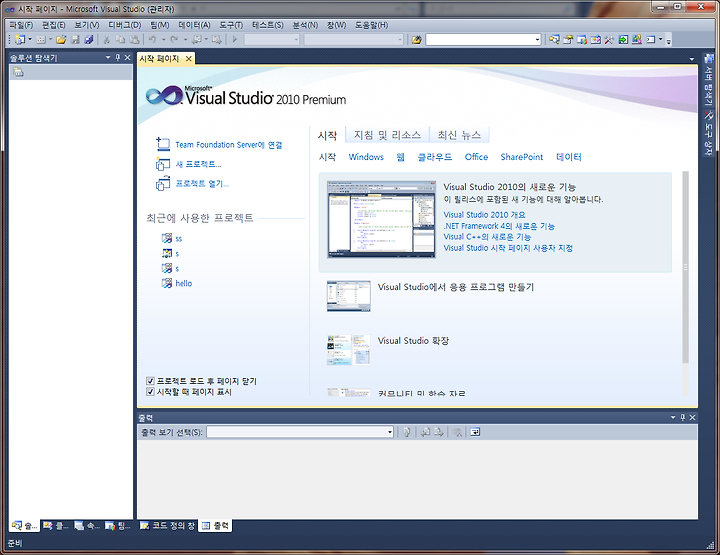Screen dimensions: 720x555
Task: Open the Toolbox hammer-and-wrench toolbar icon
Action: point(609,40)
